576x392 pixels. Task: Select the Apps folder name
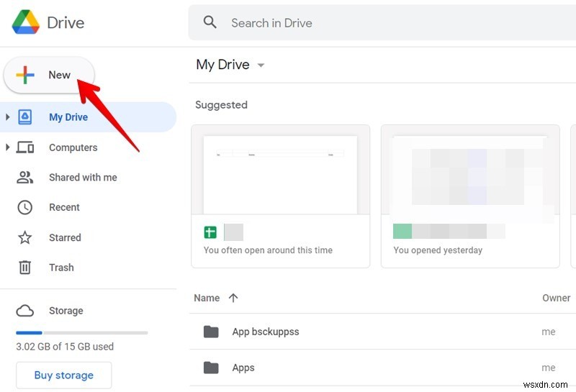243,368
